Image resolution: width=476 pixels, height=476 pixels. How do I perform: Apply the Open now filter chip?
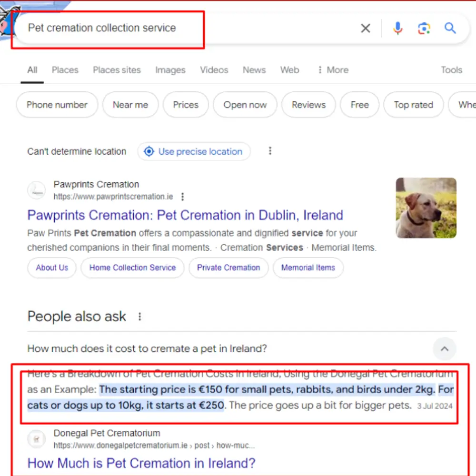coord(245,105)
